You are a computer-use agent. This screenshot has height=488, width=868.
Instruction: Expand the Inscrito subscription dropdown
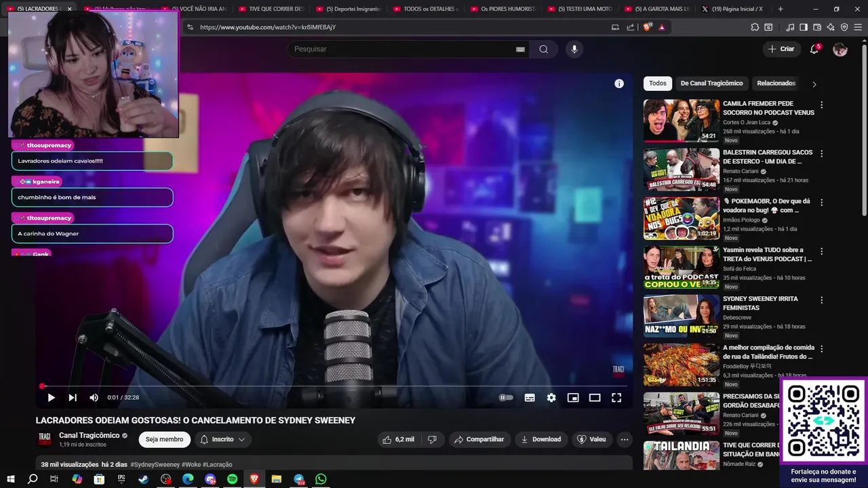(222, 439)
